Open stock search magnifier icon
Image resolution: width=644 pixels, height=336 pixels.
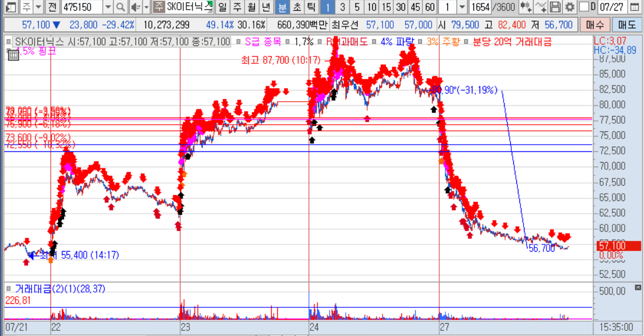point(120,7)
